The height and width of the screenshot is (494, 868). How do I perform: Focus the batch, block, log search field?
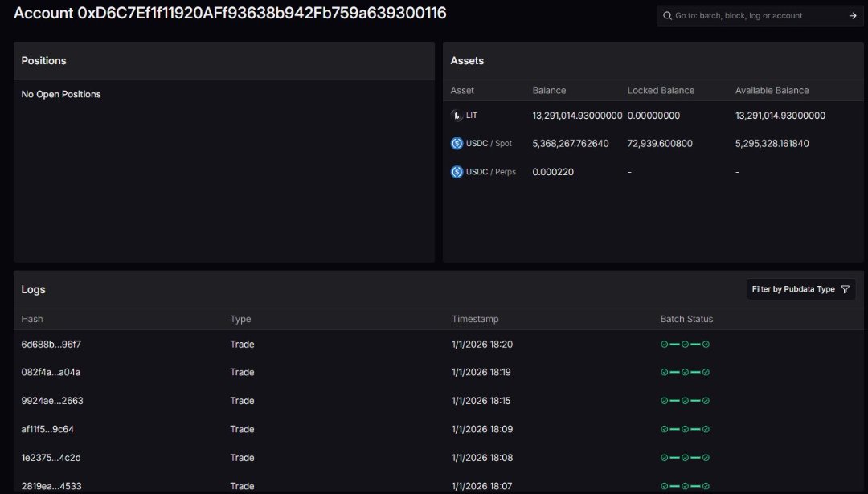[x=759, y=16]
